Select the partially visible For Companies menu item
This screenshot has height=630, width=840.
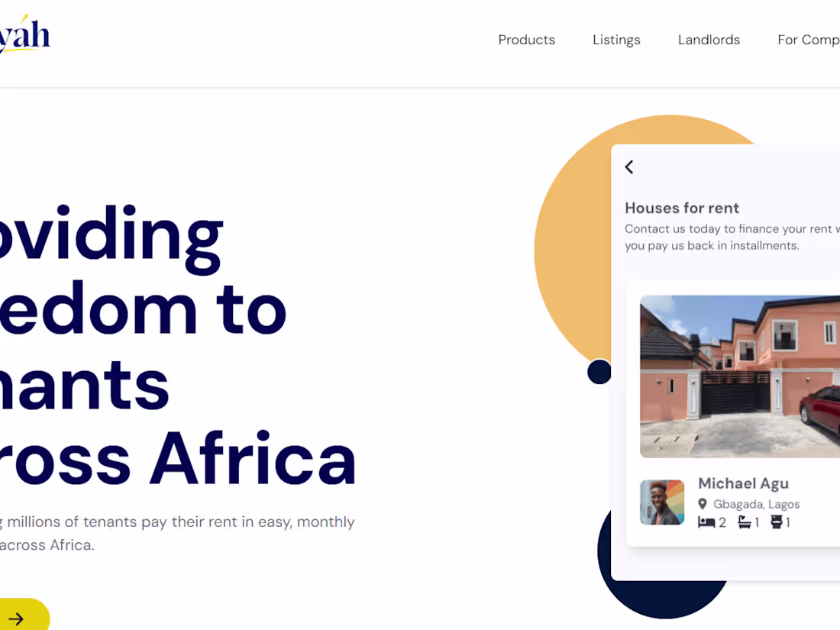click(808, 40)
